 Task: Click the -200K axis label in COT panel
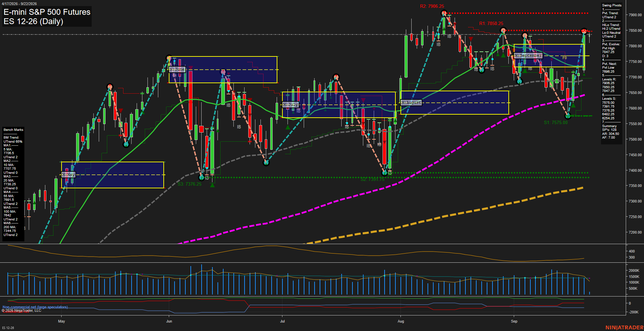click(634, 312)
